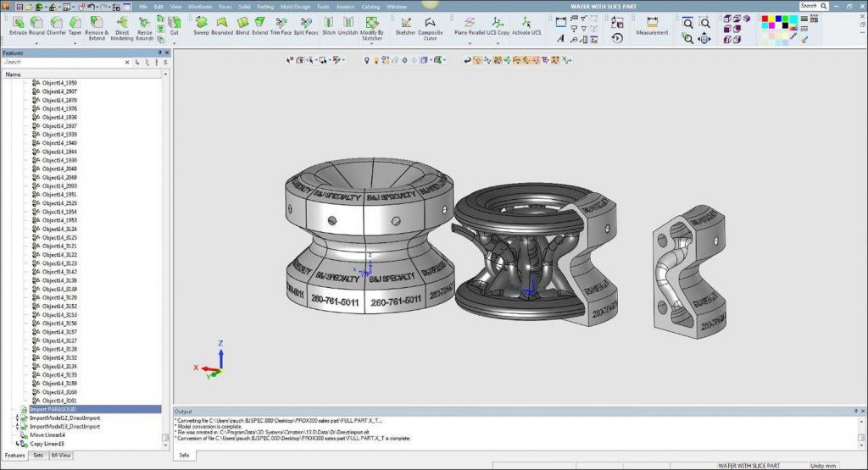Select the Sweep face tool
Viewport: 868px width, 470px height.
tap(201, 26)
